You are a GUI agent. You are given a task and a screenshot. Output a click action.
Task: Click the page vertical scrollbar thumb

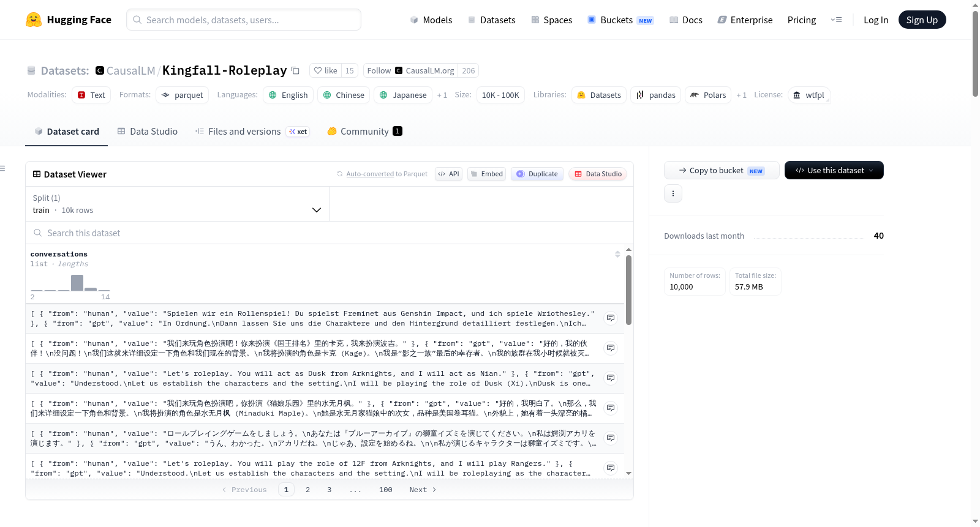tap(975, 54)
